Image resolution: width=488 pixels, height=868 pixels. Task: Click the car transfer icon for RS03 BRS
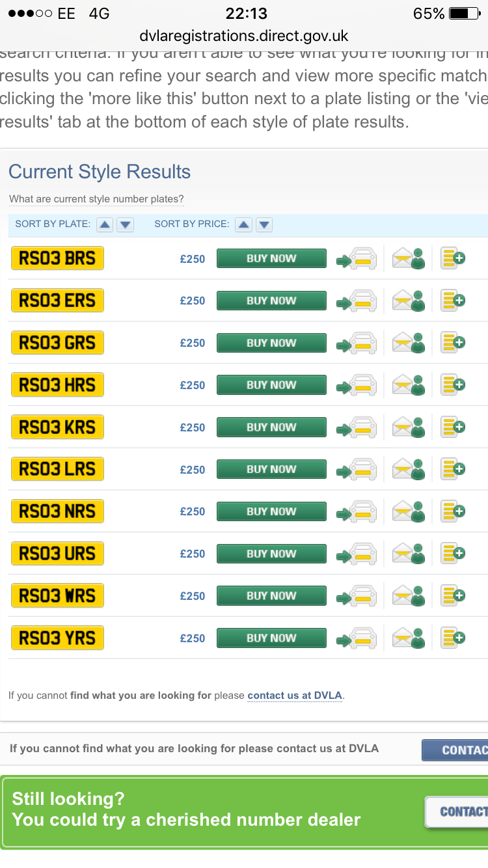(357, 259)
